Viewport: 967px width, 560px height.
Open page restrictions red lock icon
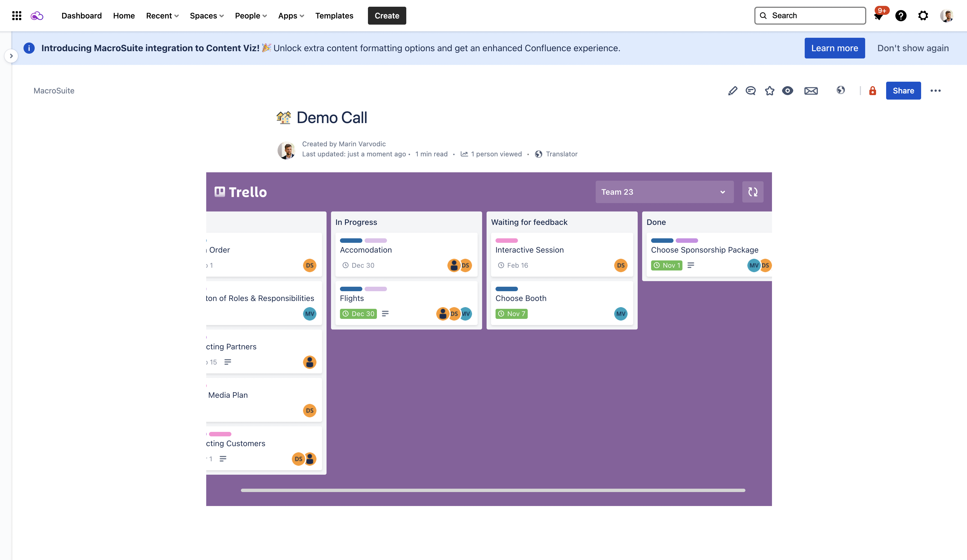point(873,91)
